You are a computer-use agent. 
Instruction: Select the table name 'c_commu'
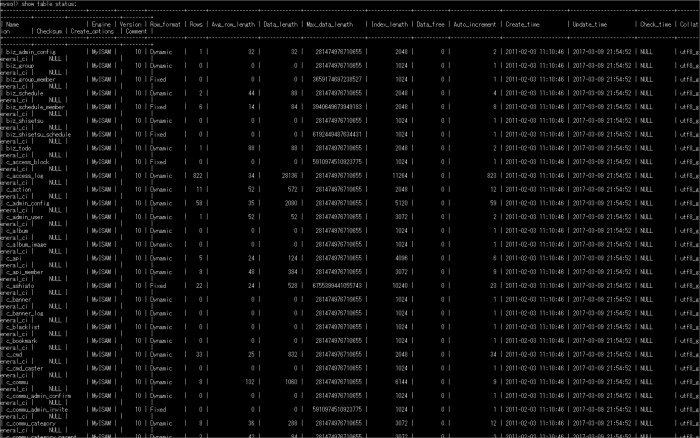(x=17, y=382)
